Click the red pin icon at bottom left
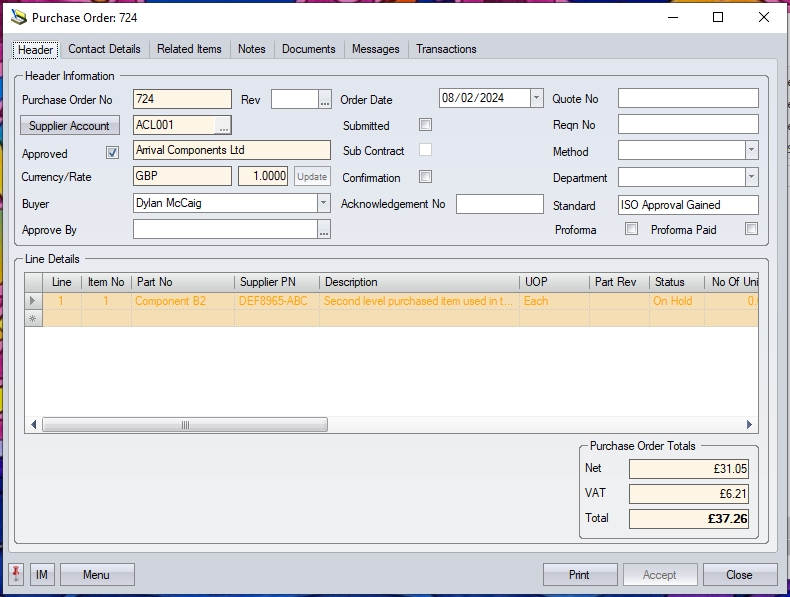 click(16, 574)
